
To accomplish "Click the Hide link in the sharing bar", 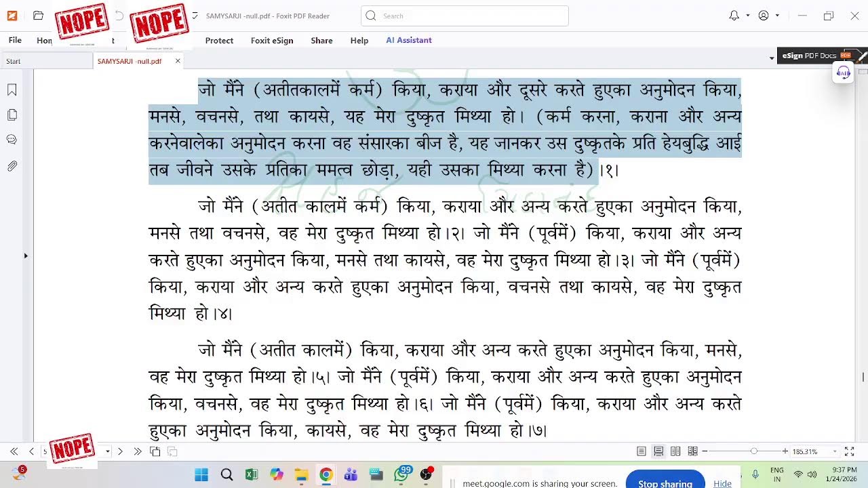I will 722,483.
